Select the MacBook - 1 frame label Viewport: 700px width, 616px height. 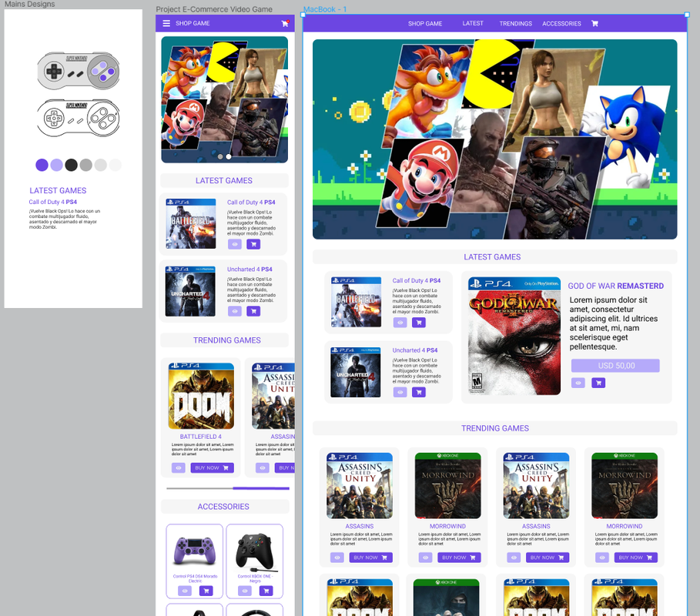tap(325, 9)
